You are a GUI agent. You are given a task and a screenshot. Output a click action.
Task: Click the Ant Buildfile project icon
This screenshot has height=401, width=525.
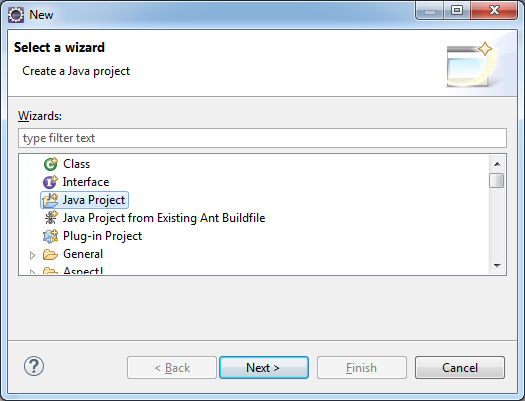coord(51,218)
